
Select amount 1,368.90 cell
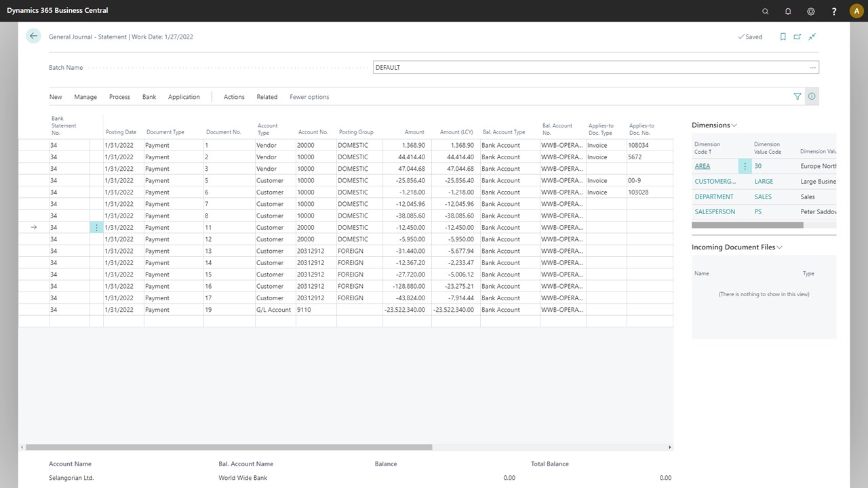pyautogui.click(x=407, y=145)
